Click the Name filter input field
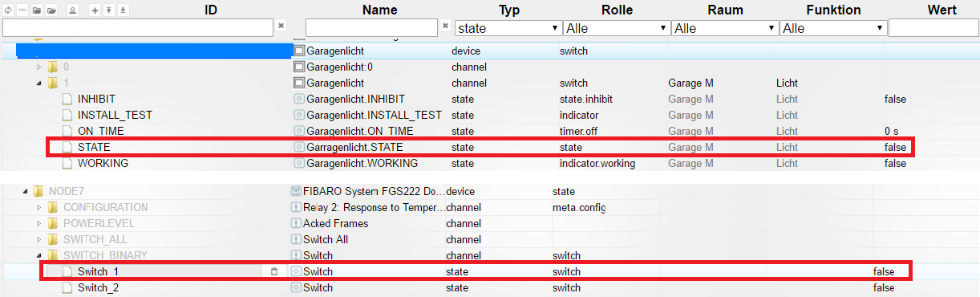 pos(372,28)
